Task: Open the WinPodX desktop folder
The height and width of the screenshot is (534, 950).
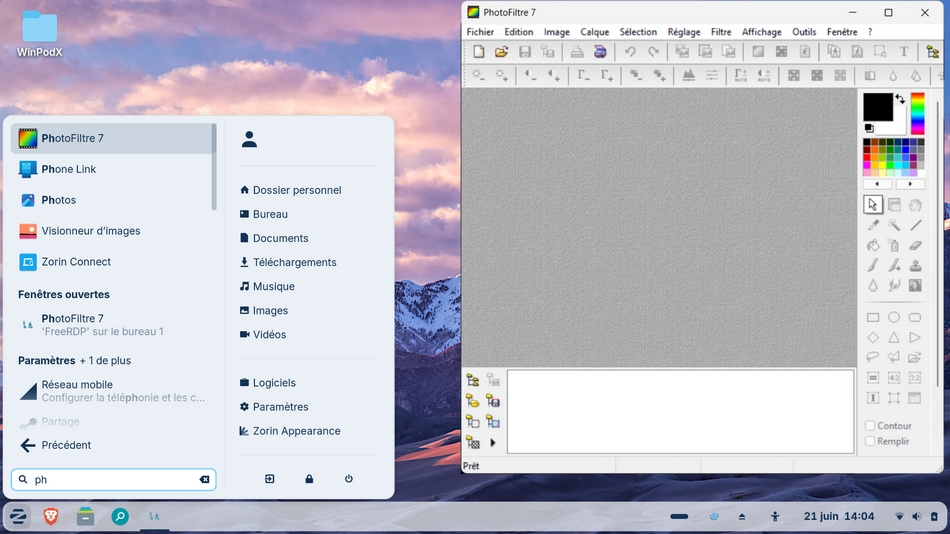Action: (39, 34)
